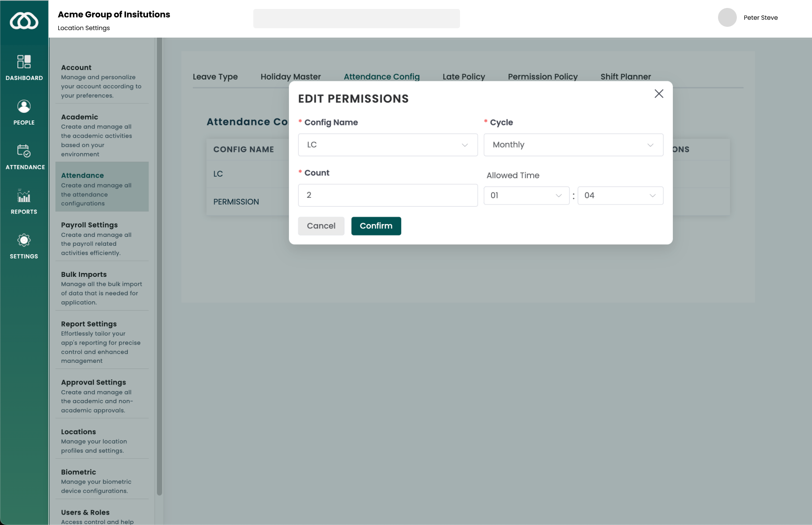Viewport: 812px width, 525px height.
Task: Click the Count input field
Action: click(388, 195)
